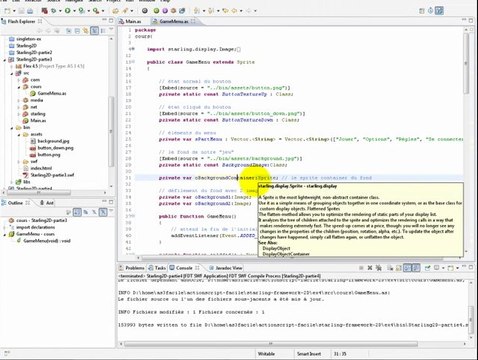
Task: Click the Debug bug icon in the toolbar
Action: [53, 11]
